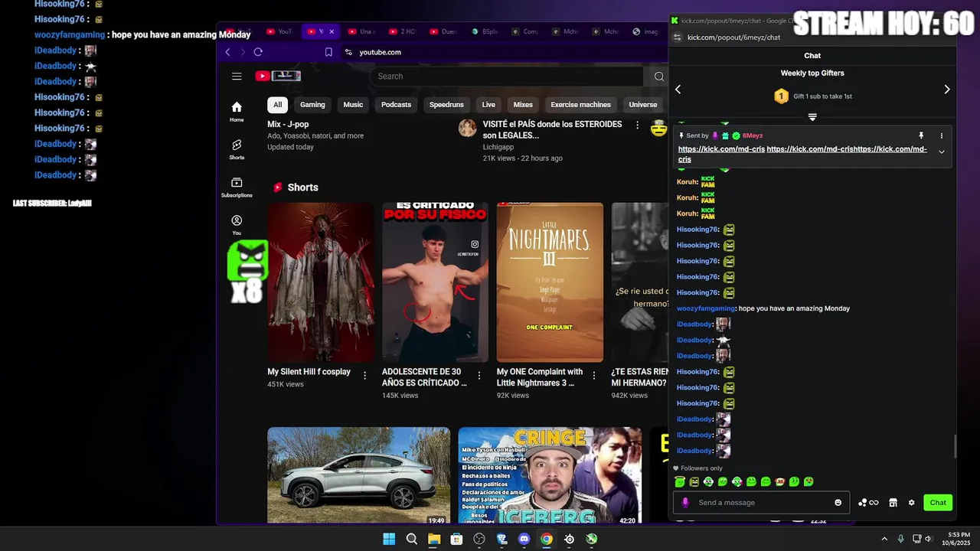The image size is (980, 551).
Task: Open Kick chat settings gear
Action: (911, 503)
